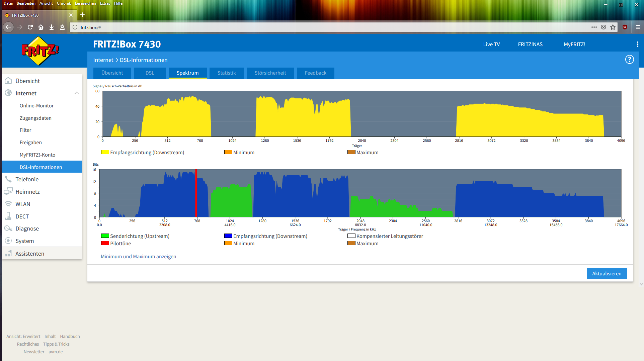
Task: Click the yellow Downstream SNR legend swatch
Action: 105,152
